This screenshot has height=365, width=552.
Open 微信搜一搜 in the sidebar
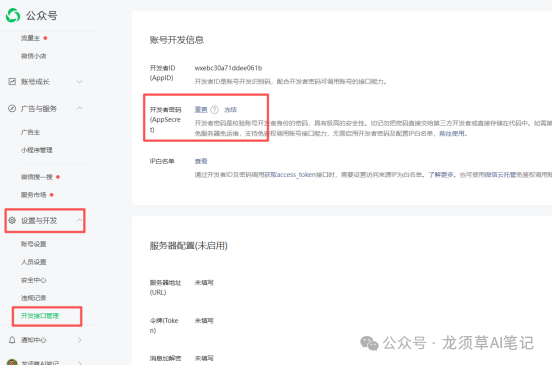tap(37, 177)
